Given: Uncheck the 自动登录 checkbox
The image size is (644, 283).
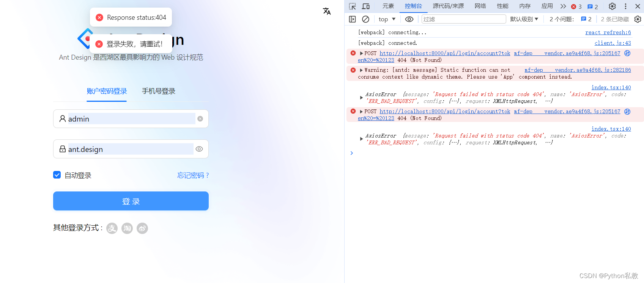Looking at the screenshot, I should (57, 175).
